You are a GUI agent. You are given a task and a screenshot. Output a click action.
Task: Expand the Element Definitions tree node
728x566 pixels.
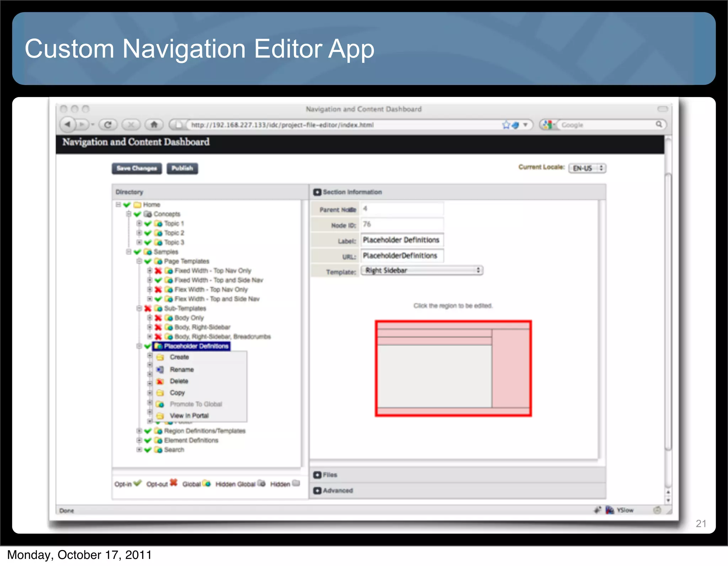coord(139,440)
